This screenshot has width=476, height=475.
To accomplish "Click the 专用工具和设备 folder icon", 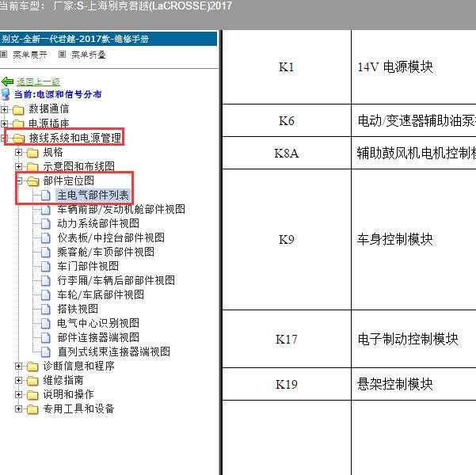I will [32, 409].
